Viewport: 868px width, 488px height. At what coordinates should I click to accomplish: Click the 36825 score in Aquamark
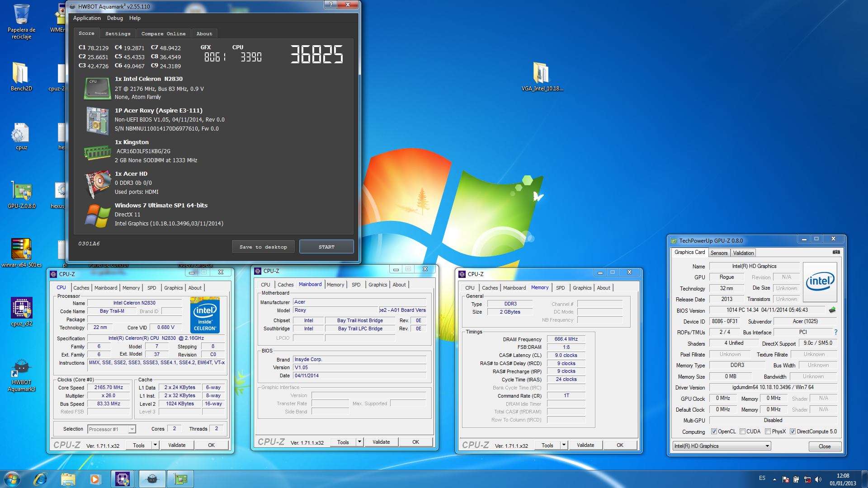(316, 54)
